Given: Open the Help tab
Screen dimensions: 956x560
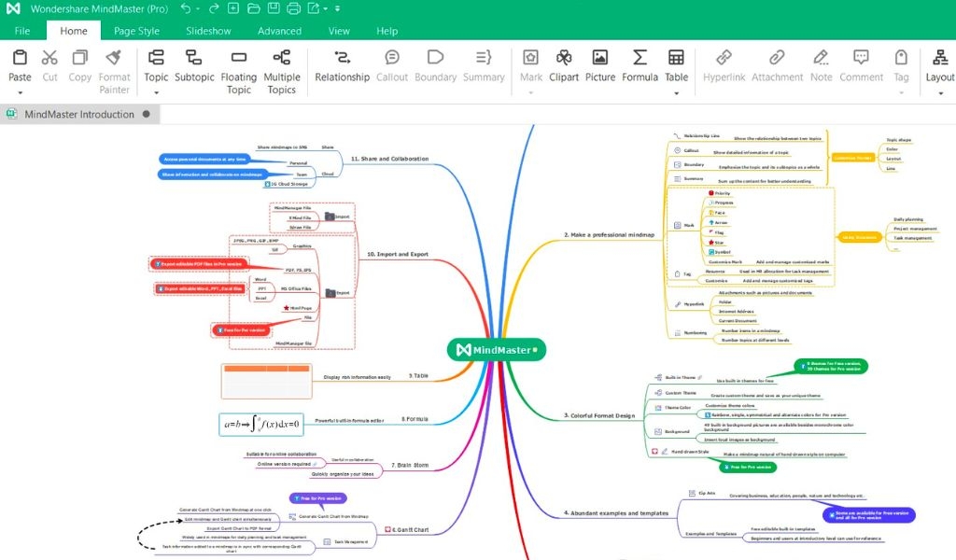Looking at the screenshot, I should pos(387,31).
